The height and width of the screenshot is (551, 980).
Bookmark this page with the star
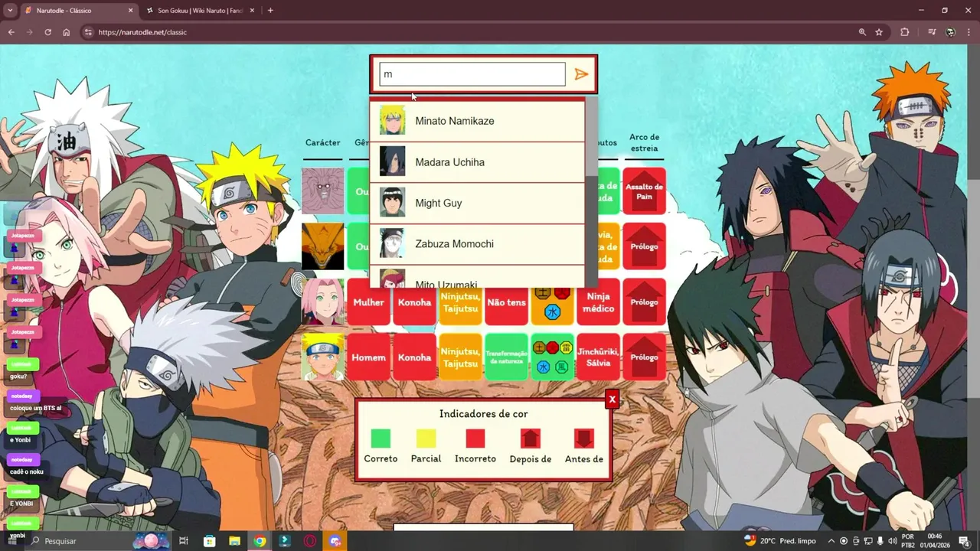879,32
